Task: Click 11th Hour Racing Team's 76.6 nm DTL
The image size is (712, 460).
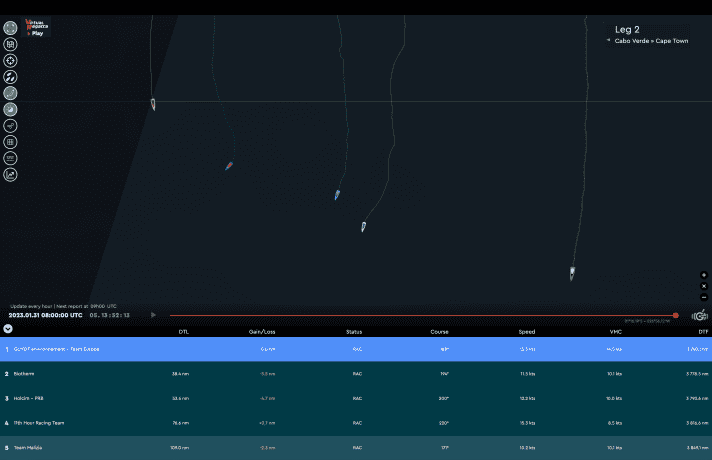Action: coord(180,423)
